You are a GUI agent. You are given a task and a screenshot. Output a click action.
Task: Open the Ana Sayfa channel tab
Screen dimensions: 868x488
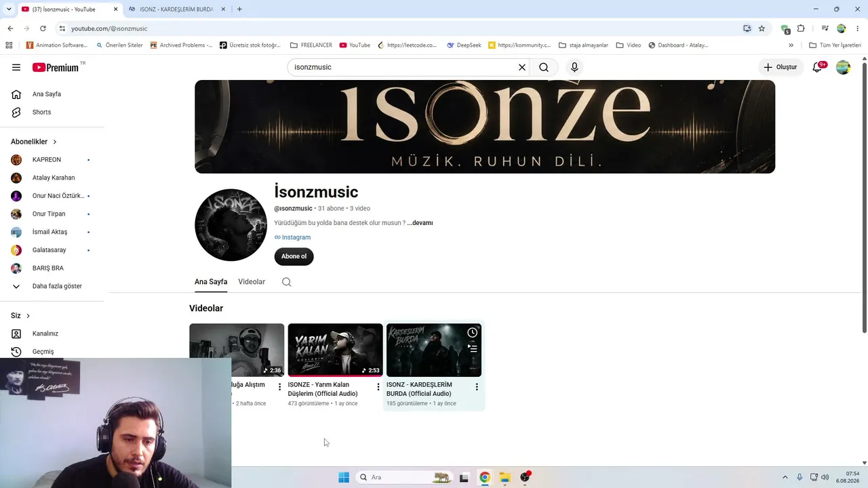point(211,282)
